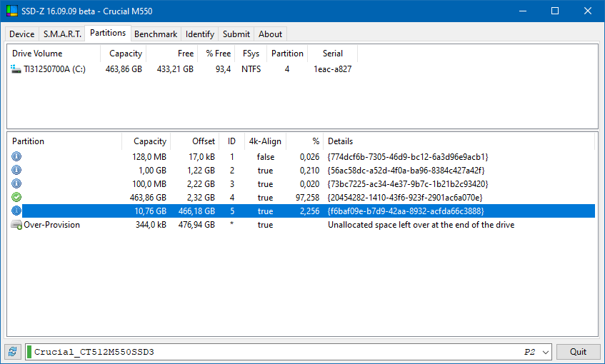Viewport: 605px width, 364px height.
Task: Click the 4k-Align column header
Action: pyautogui.click(x=265, y=141)
